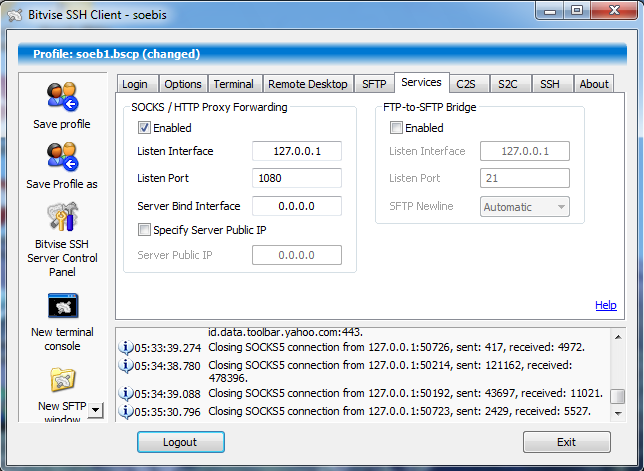Minimize the Bitvise SSH Client window
Viewport: 644px width, 471px height.
(550, 11)
